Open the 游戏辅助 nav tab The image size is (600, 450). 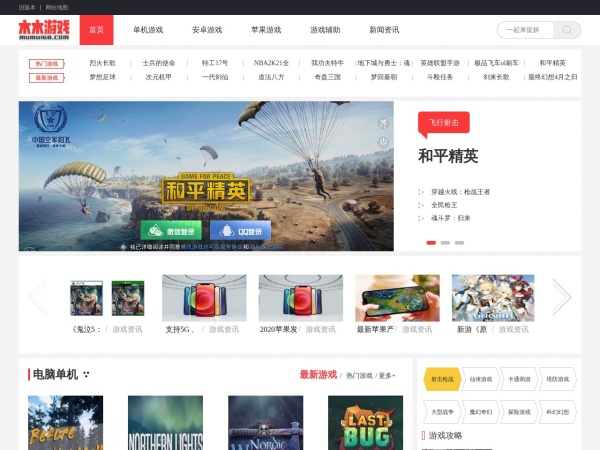325,30
